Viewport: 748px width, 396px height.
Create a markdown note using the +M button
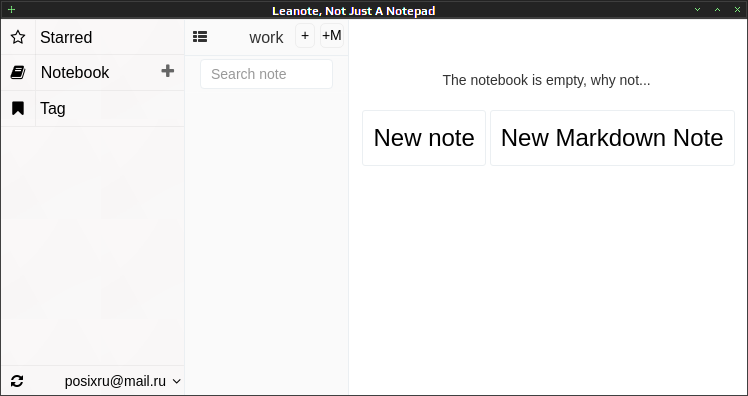click(x=332, y=36)
